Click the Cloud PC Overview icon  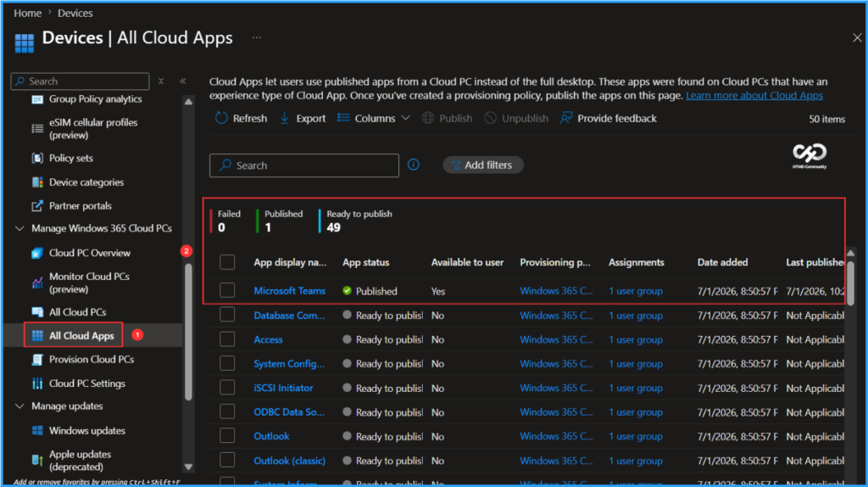coord(37,253)
